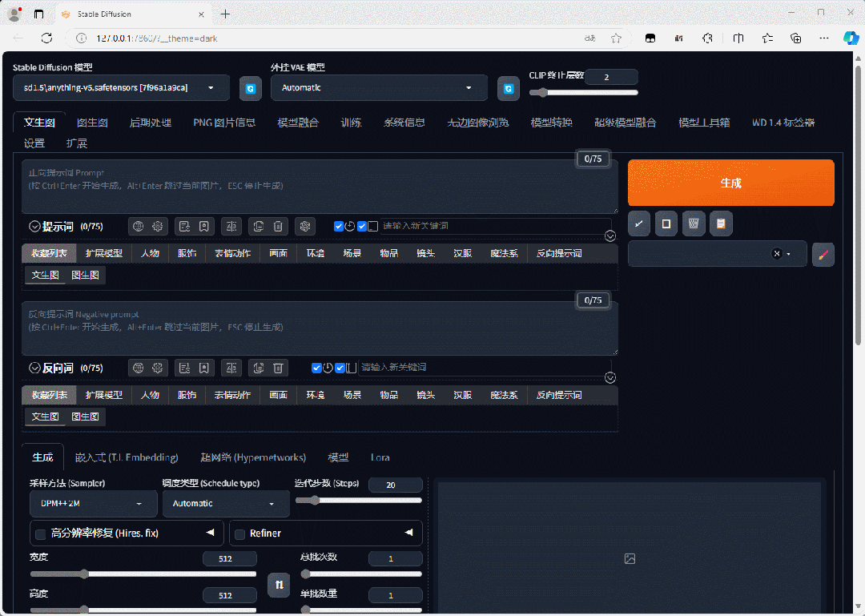Open settings gear in the 提示词 toolbar
This screenshot has width=865, height=616.
tap(158, 227)
